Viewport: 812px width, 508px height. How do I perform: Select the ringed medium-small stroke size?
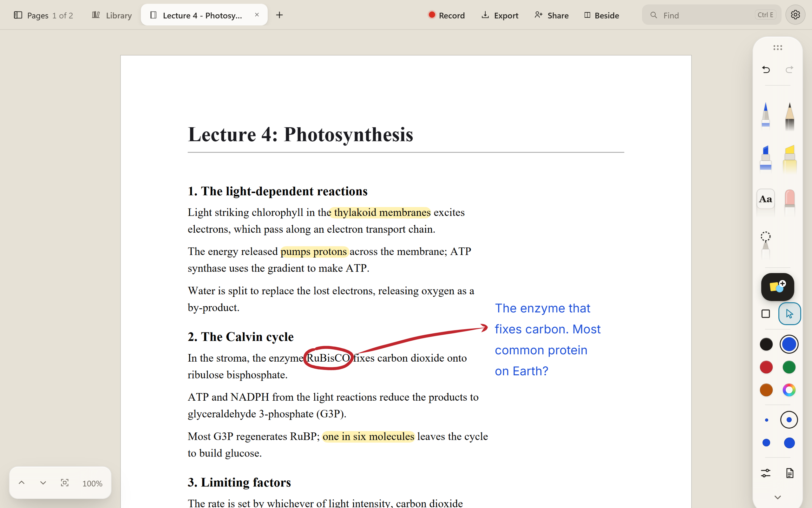tap(789, 420)
